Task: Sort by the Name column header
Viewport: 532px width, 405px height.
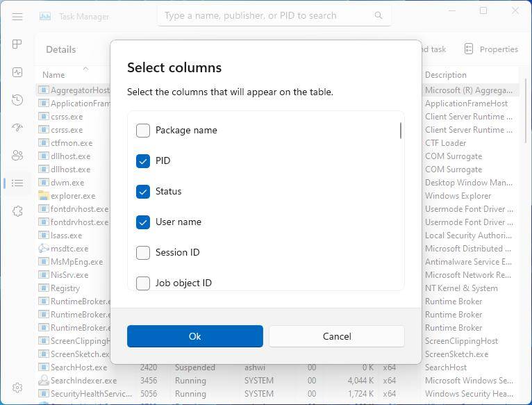Action: pyautogui.click(x=53, y=75)
